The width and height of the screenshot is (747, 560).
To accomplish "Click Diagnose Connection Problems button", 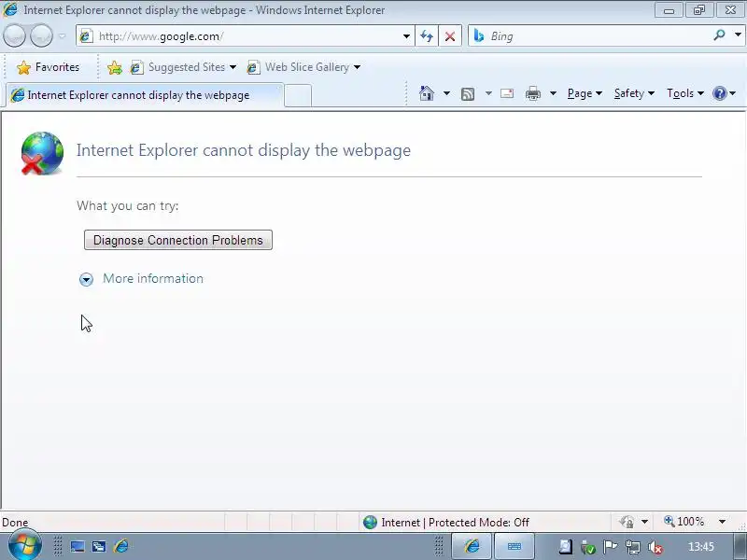I will pos(178,240).
